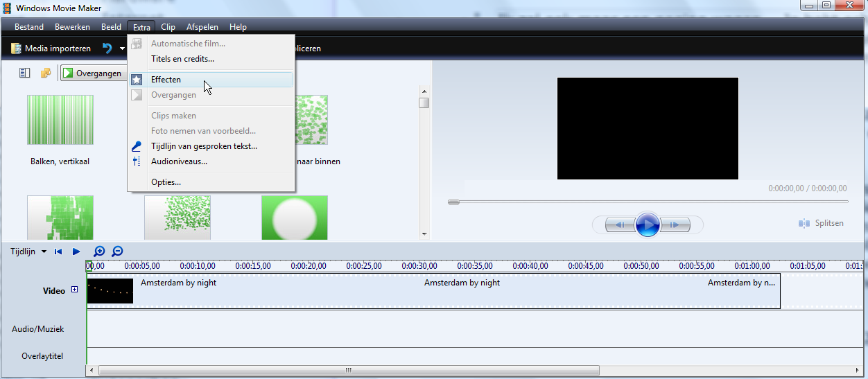
Task: Click the preview seek bar slider
Action: (x=453, y=202)
